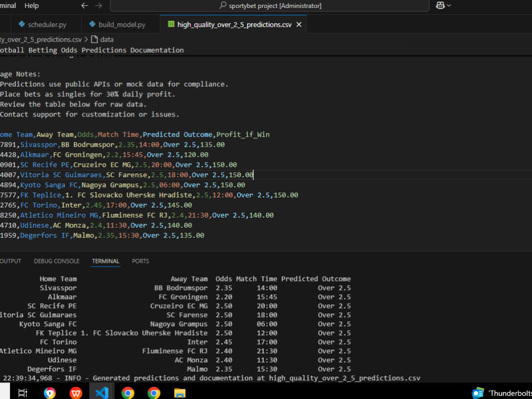532x399 pixels.
Task: Click the Alkmaar row in the terminal output
Action: pos(199,297)
